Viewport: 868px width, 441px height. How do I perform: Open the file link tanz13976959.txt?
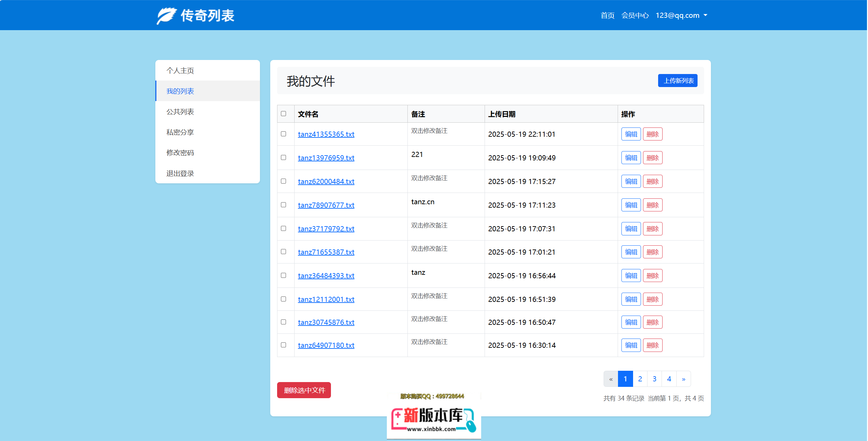(x=326, y=158)
